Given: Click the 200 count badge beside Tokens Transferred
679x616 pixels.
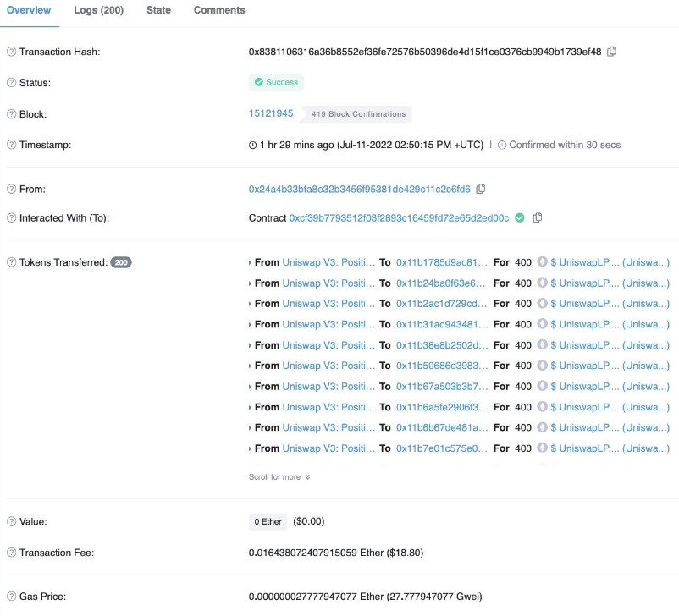Looking at the screenshot, I should (x=120, y=262).
